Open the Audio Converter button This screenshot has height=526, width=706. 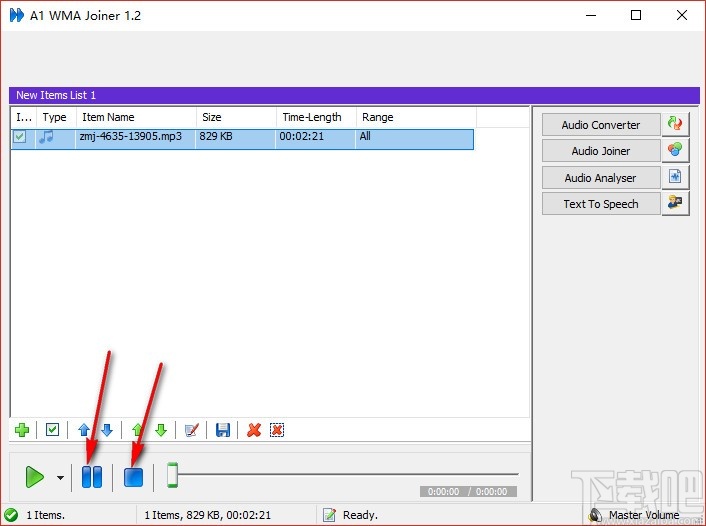coord(601,125)
